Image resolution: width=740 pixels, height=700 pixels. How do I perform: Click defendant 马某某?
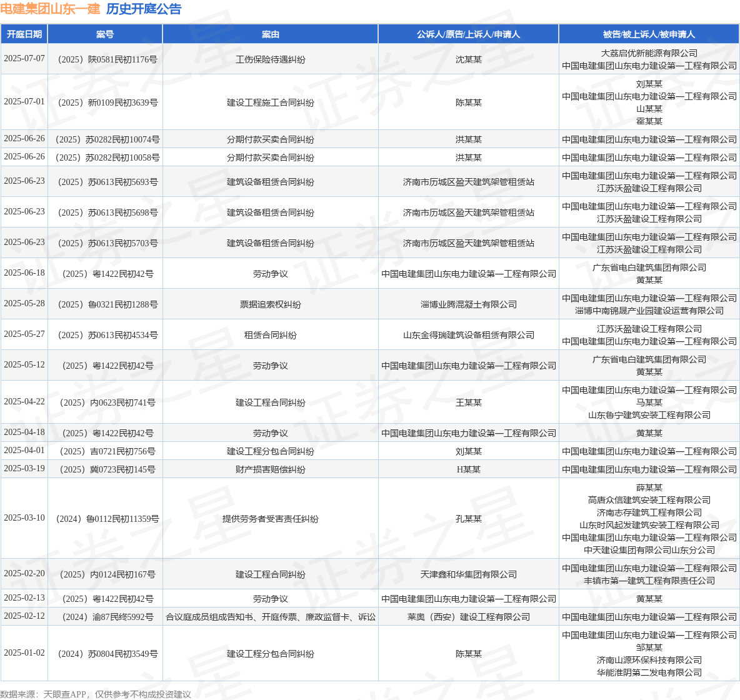[649, 402]
